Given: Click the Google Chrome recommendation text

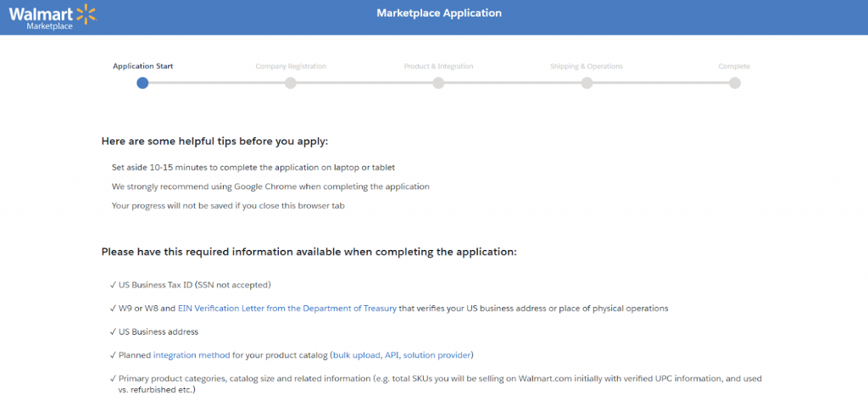Looking at the screenshot, I should tap(270, 186).
